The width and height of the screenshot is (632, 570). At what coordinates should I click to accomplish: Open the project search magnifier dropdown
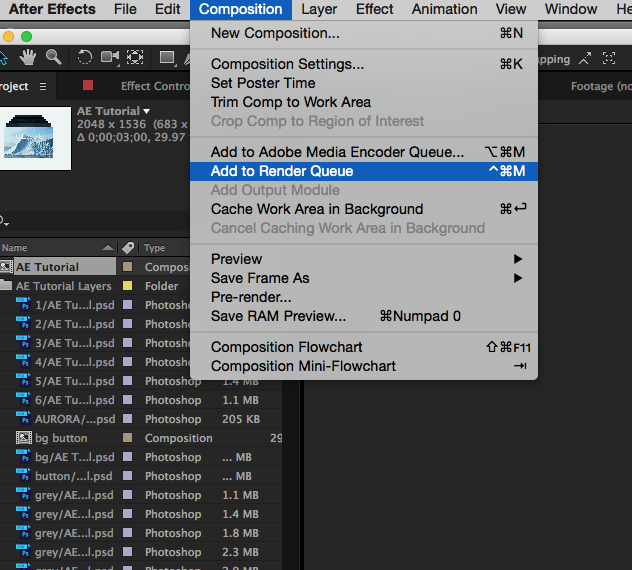(x=4, y=221)
